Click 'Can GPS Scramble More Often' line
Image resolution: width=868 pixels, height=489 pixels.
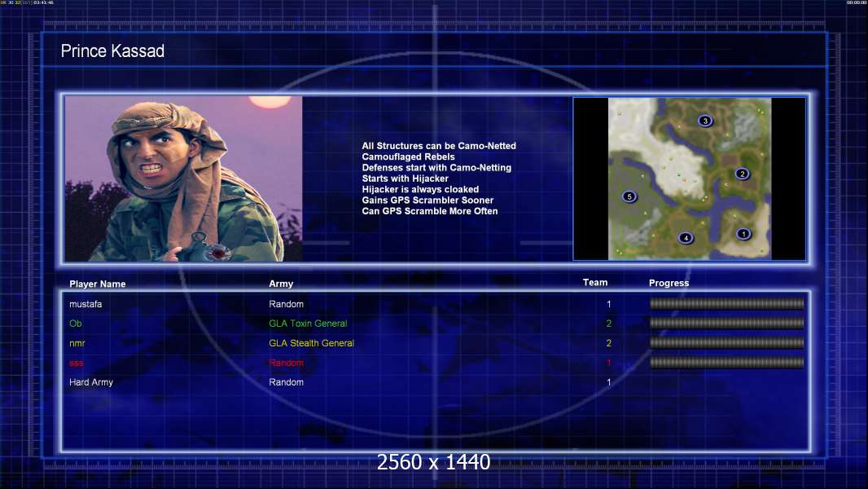click(x=430, y=211)
